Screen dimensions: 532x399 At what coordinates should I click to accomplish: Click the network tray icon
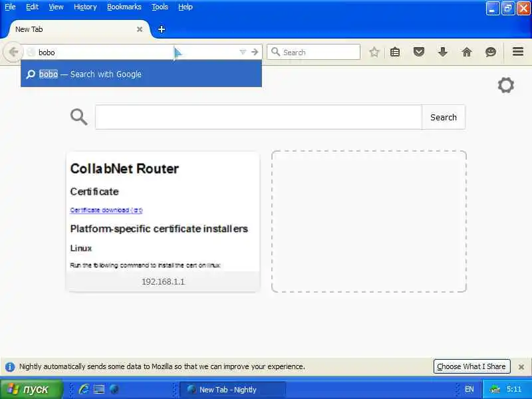pyautogui.click(x=495, y=390)
